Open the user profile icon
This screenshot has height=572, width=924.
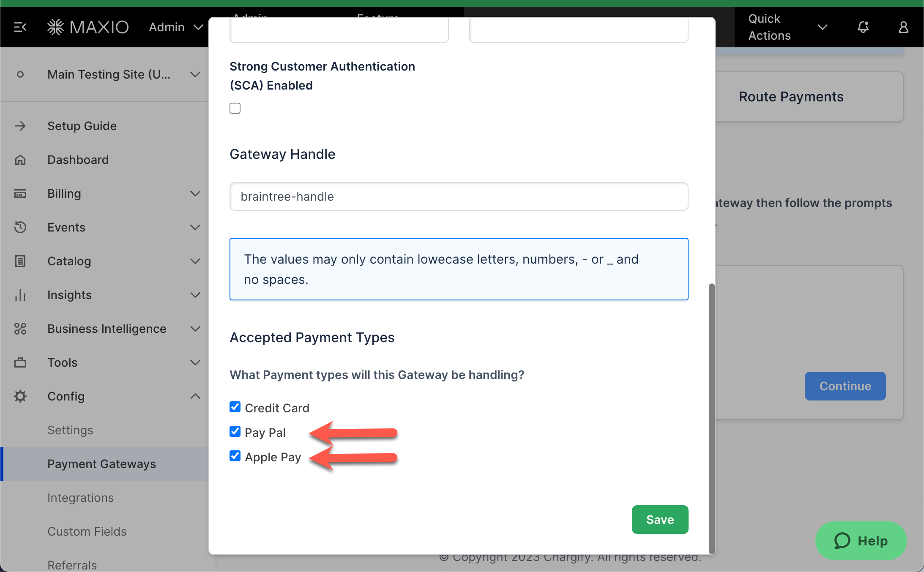(903, 27)
